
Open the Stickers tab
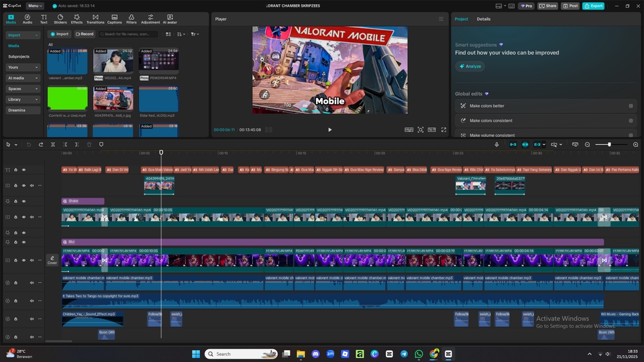click(x=60, y=19)
